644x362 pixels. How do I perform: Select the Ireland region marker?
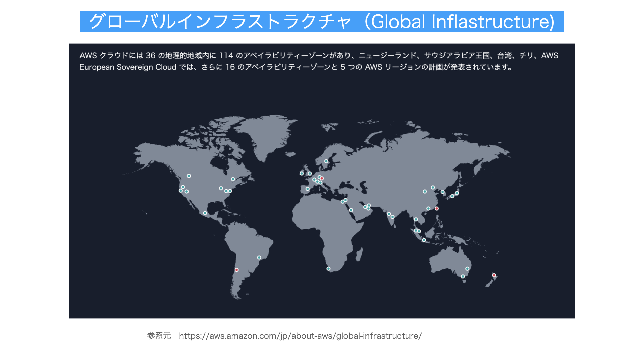302,173
